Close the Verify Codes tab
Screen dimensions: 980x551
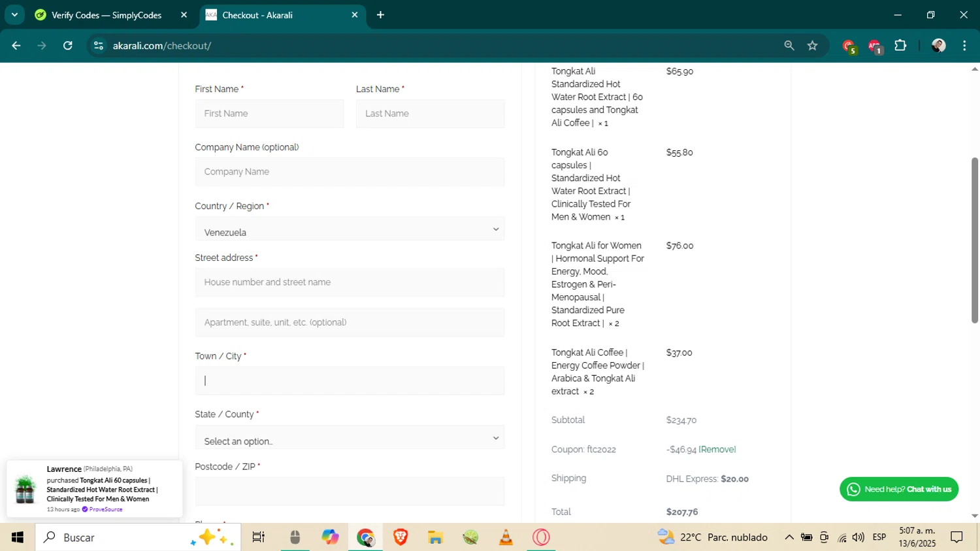pos(184,15)
